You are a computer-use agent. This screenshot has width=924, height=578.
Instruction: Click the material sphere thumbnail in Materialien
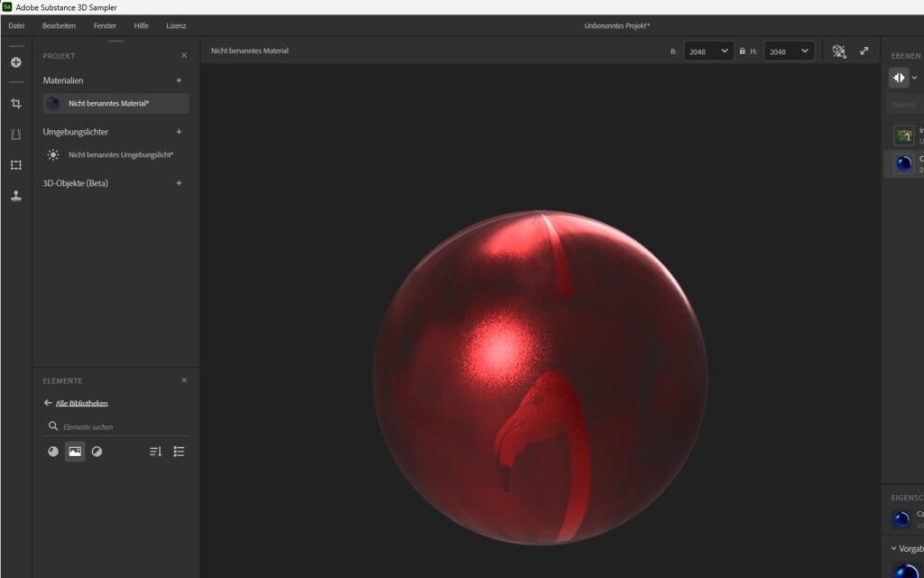53,103
